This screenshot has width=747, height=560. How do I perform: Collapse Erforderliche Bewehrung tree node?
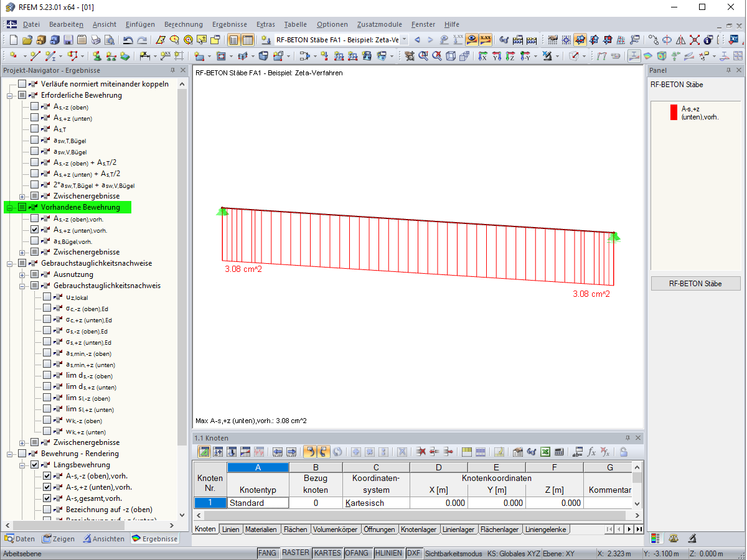click(x=10, y=96)
